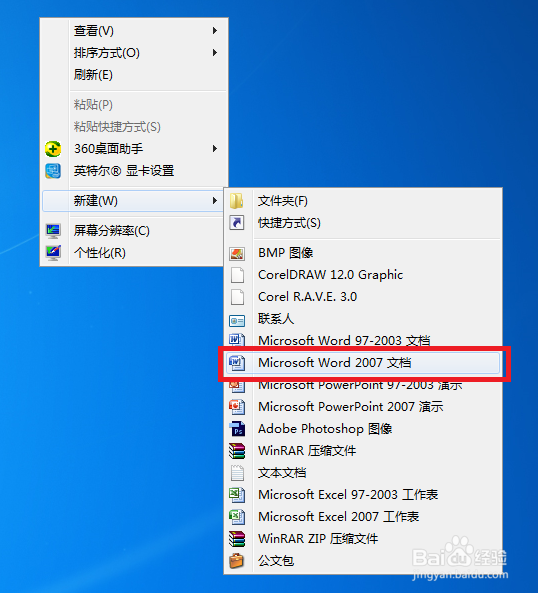This screenshot has height=593, width=538.
Task: Click the briefcase icon beside 公文包
Action: pyautogui.click(x=237, y=560)
